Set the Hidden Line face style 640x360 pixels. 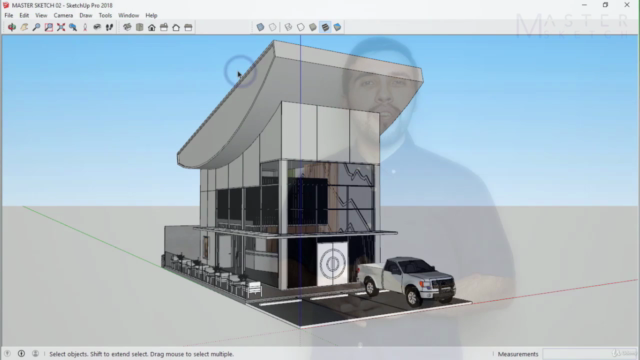[x=300, y=27]
